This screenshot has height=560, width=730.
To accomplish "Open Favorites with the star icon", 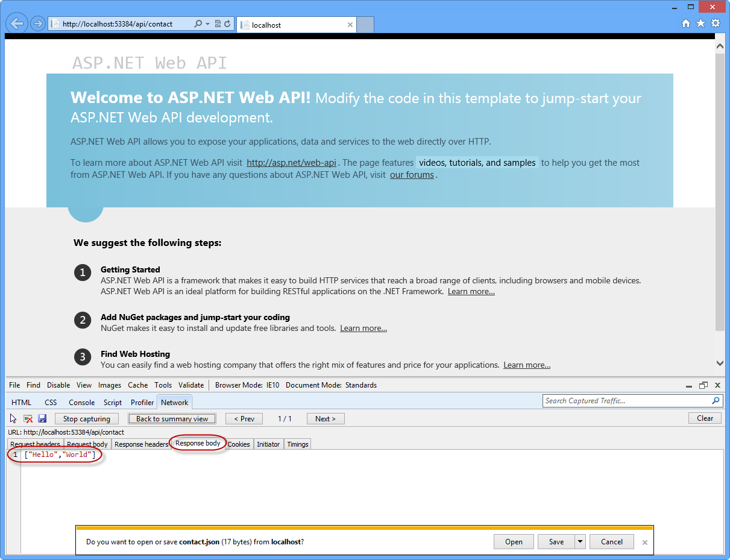I will [x=700, y=23].
